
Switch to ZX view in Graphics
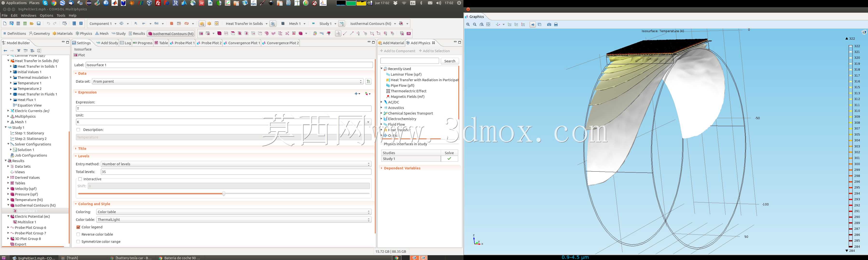[523, 25]
